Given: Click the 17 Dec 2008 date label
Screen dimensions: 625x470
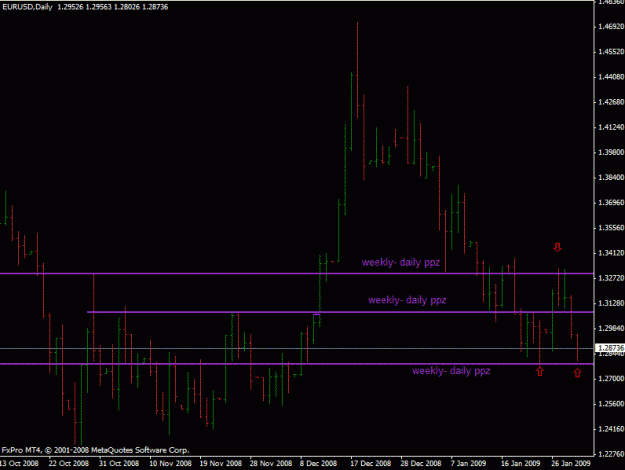Looking at the screenshot, I should pyautogui.click(x=371, y=464).
